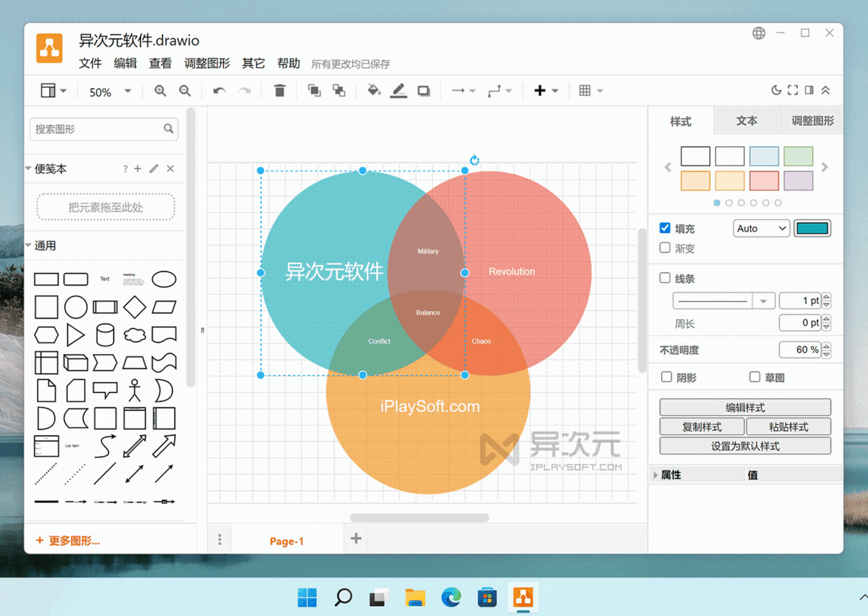Image resolution: width=868 pixels, height=616 pixels.
Task: Enable the 草图 sketch checkbox
Action: pyautogui.click(x=755, y=377)
